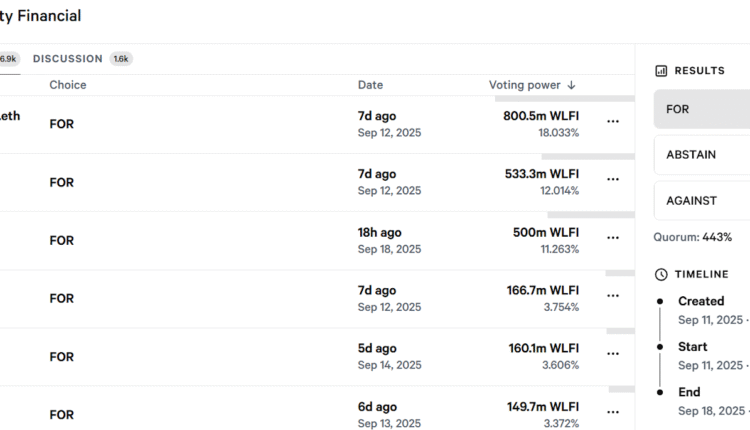Open options menu for 533.3m WLFI vote
Image resolution: width=750 pixels, height=430 pixels.
point(613,180)
